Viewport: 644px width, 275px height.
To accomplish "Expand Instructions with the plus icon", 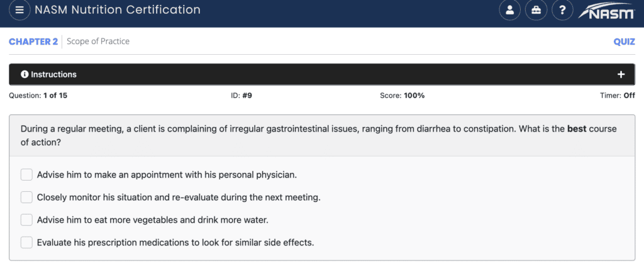I will point(621,74).
